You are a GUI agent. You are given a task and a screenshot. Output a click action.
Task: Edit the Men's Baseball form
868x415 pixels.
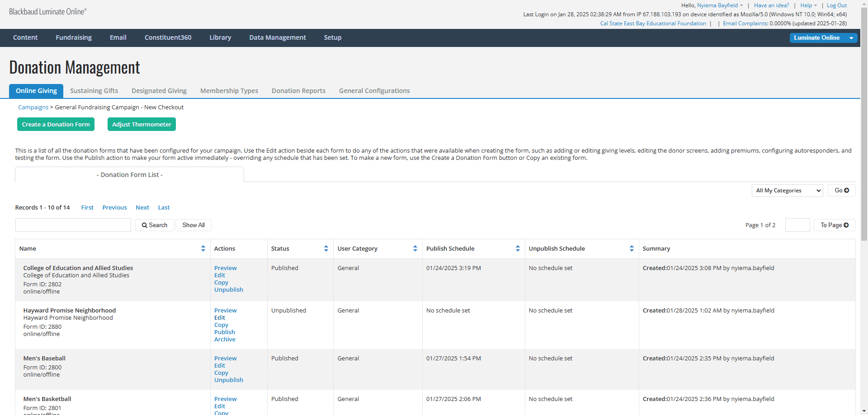click(220, 365)
